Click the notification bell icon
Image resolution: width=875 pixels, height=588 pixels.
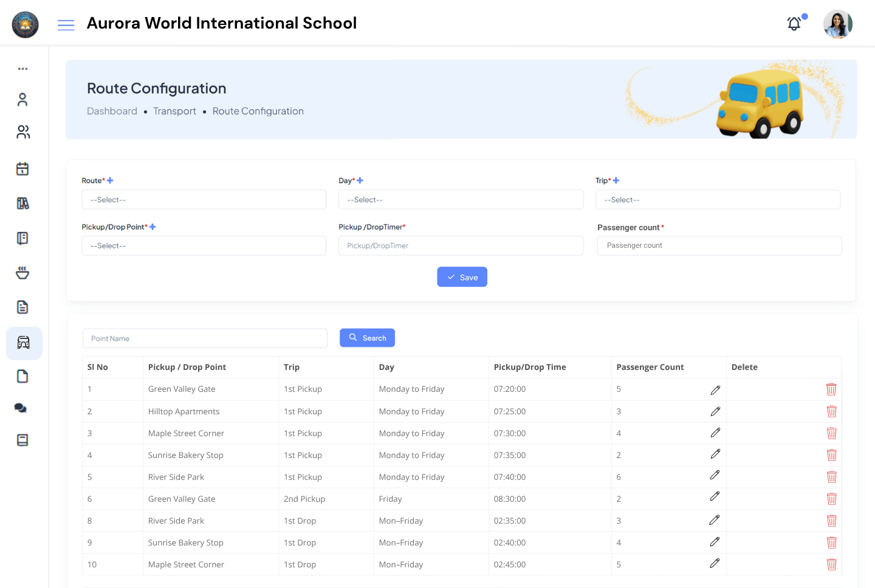794,24
